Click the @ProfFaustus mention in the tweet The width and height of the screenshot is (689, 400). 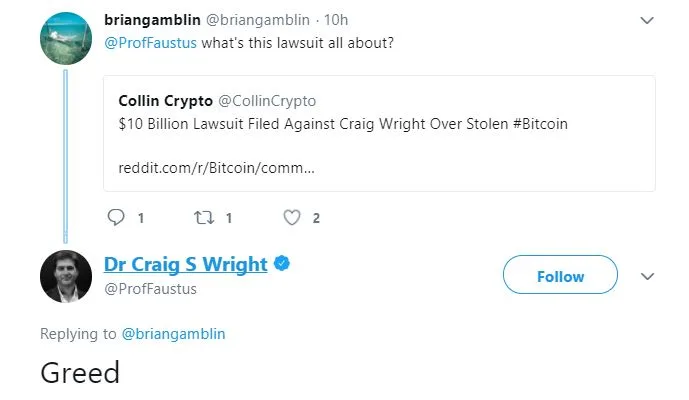[150, 42]
